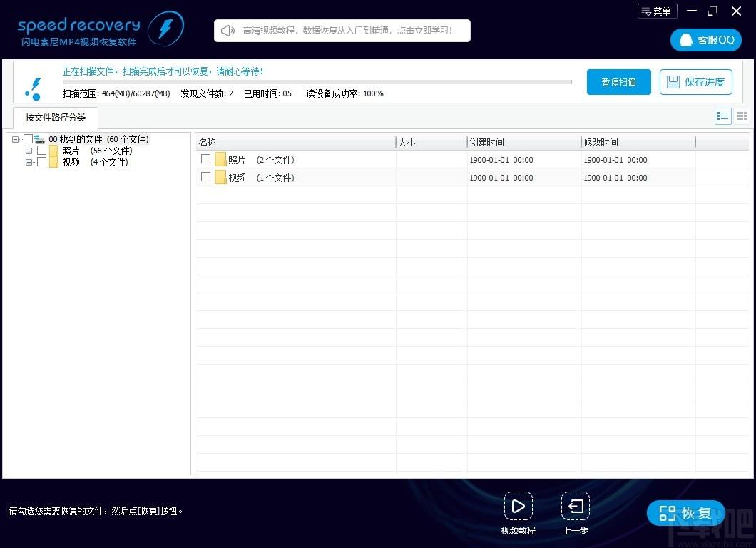Click the scanning lightning status icon
756x548 pixels.
tap(34, 88)
